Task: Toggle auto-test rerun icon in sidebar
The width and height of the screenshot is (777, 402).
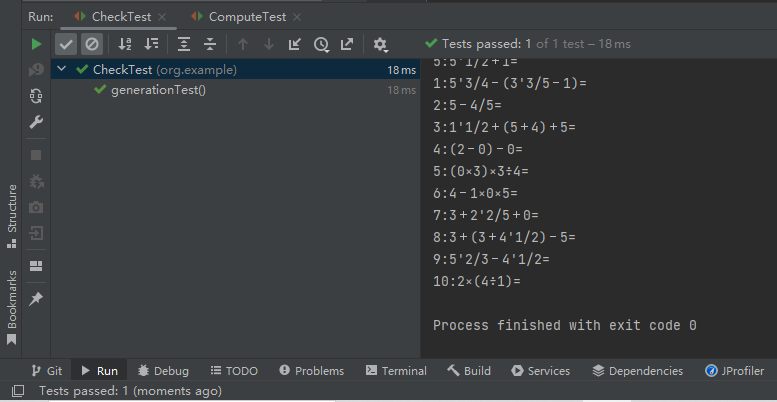Action: [37, 96]
